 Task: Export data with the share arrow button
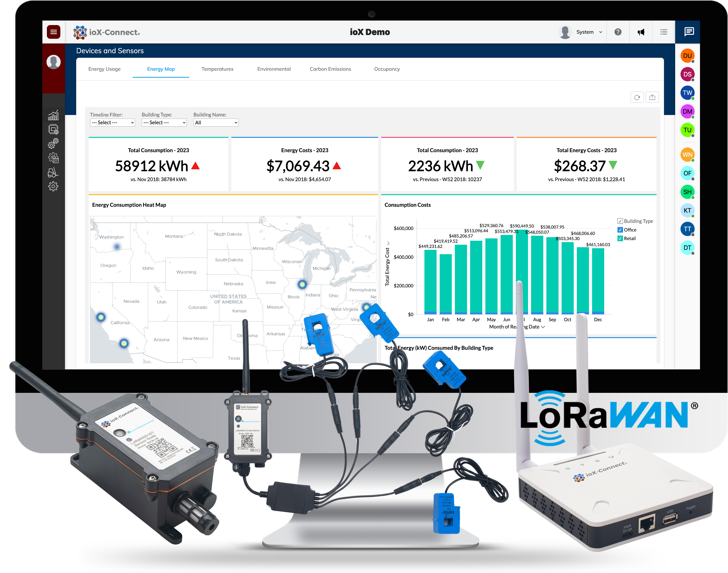(652, 97)
